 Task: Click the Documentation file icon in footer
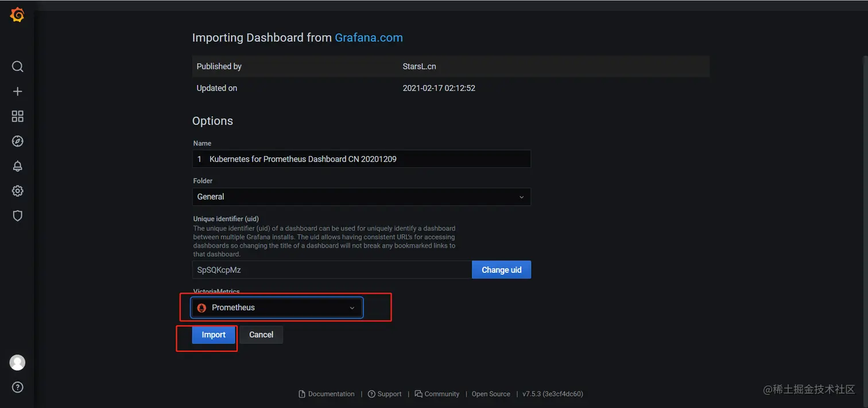click(302, 394)
